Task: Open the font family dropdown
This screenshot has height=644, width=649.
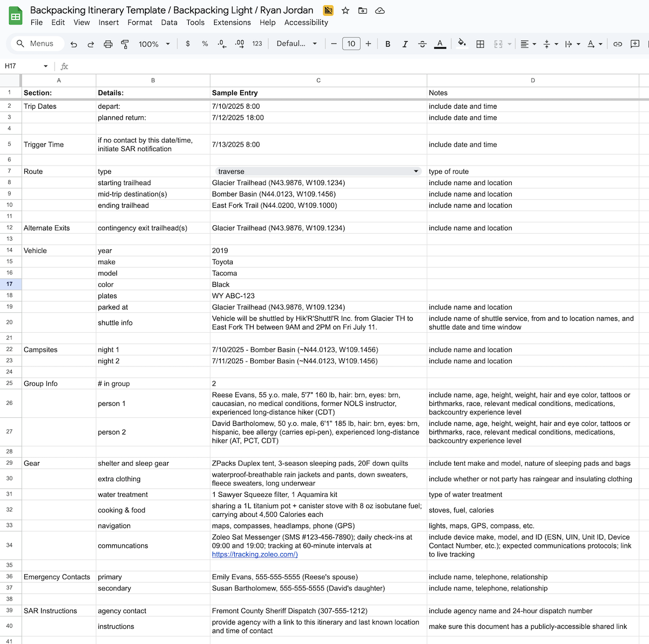Action: [296, 44]
